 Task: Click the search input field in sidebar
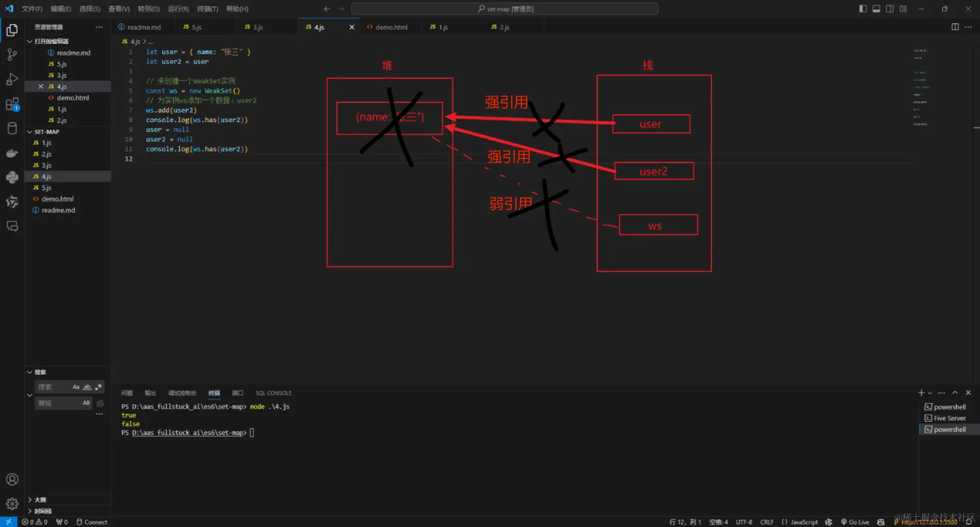click(x=54, y=387)
